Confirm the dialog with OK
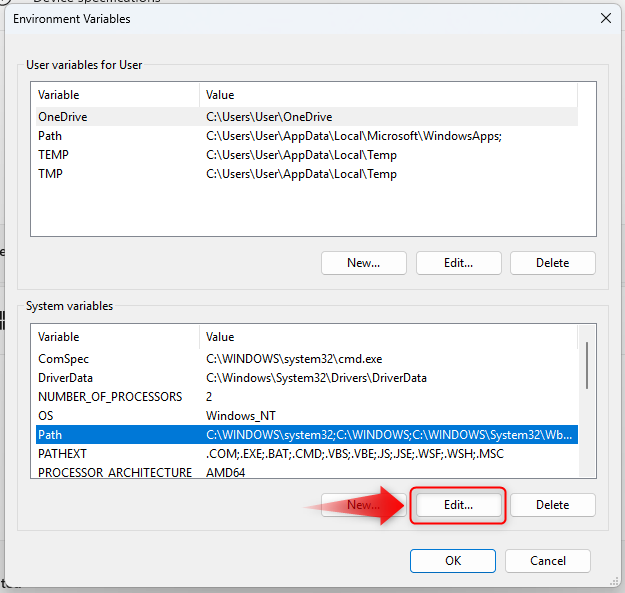 452,560
